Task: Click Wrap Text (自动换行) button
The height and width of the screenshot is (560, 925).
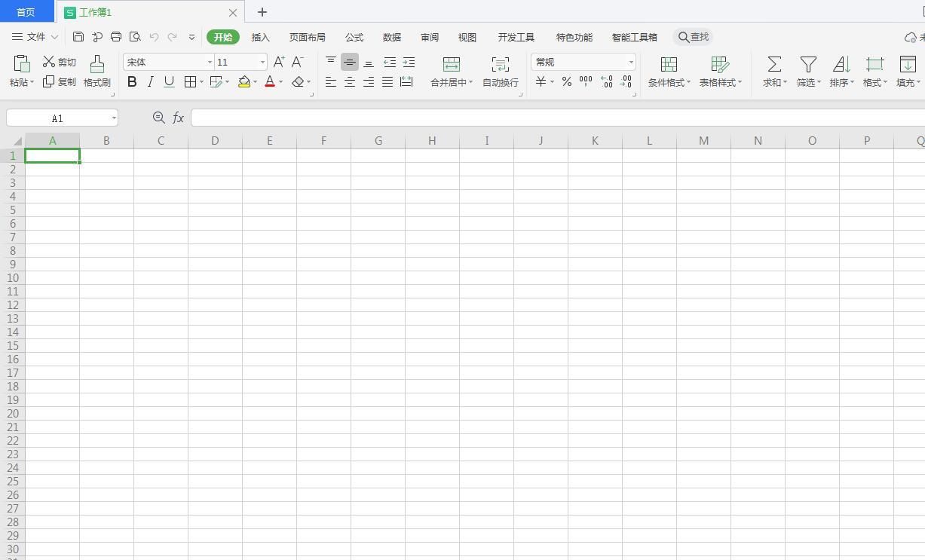Action: click(x=501, y=72)
